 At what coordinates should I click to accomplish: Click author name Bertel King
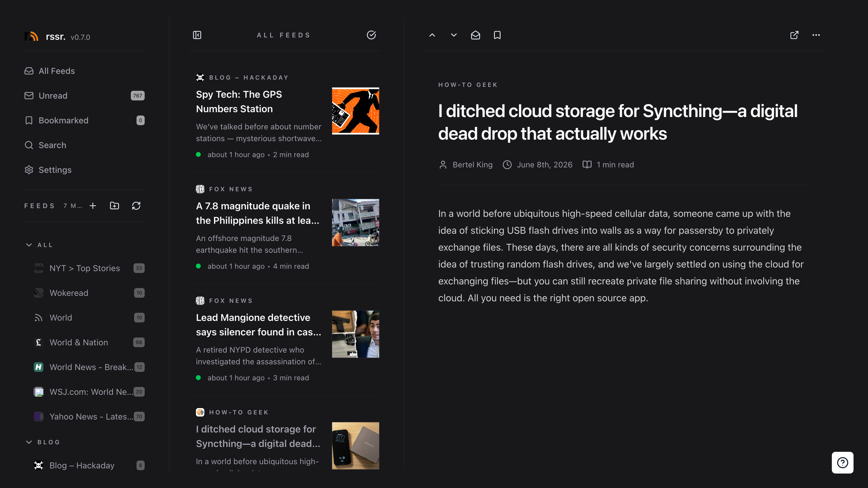coord(472,165)
